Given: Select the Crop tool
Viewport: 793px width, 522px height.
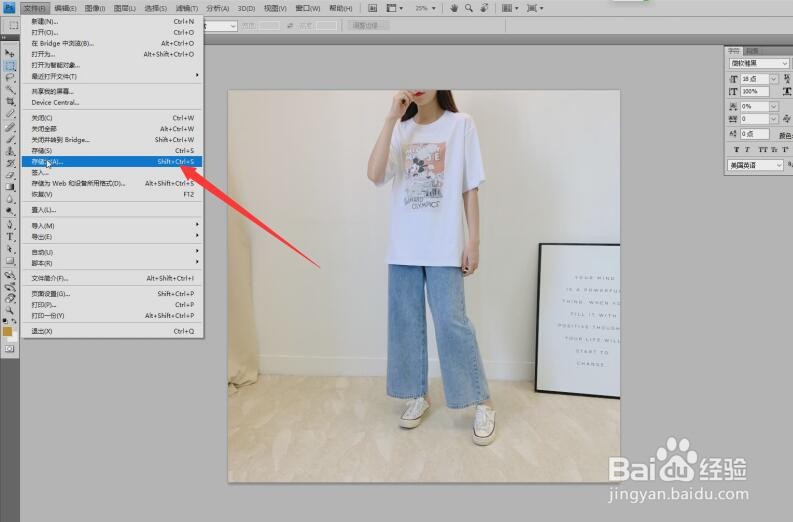Looking at the screenshot, I should pyautogui.click(x=10, y=102).
